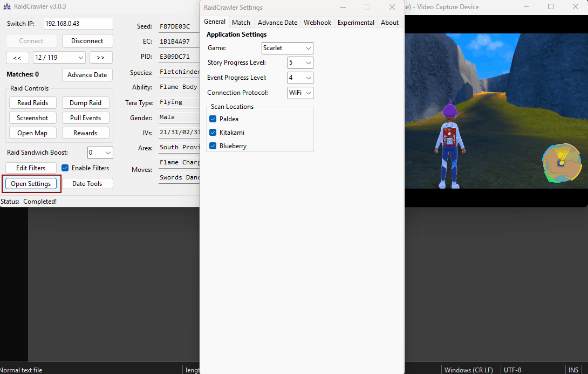Click the Switch IP input field
Image resolution: width=588 pixels, height=374 pixels.
point(78,24)
